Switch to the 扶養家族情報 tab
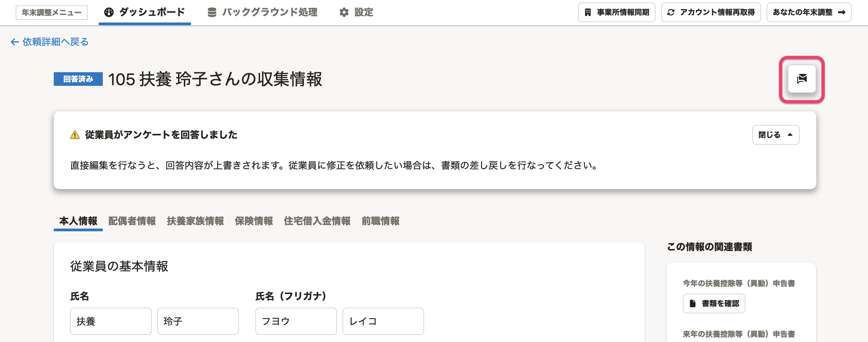Viewport: 868px width, 342px height. click(195, 221)
